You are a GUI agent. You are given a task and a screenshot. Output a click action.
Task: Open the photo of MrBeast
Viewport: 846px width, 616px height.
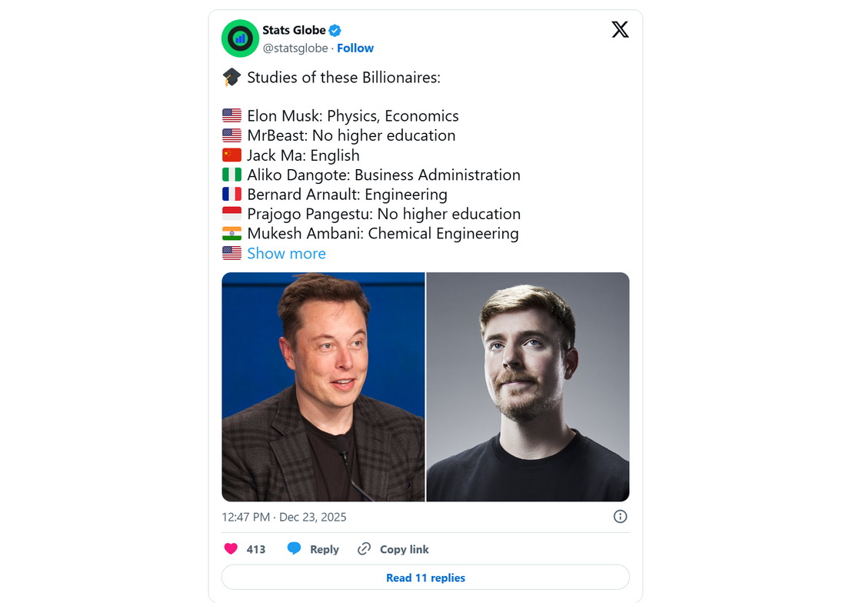click(528, 386)
